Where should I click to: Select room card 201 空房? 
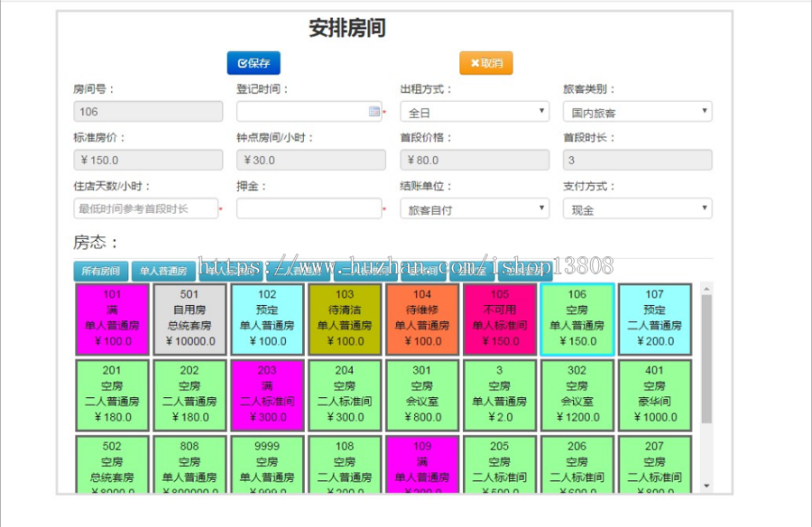point(113,395)
